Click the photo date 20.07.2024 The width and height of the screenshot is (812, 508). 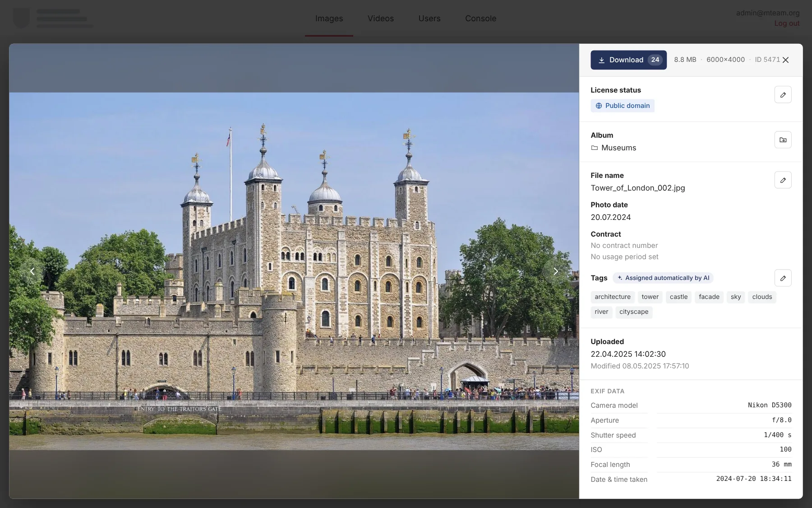[611, 217]
